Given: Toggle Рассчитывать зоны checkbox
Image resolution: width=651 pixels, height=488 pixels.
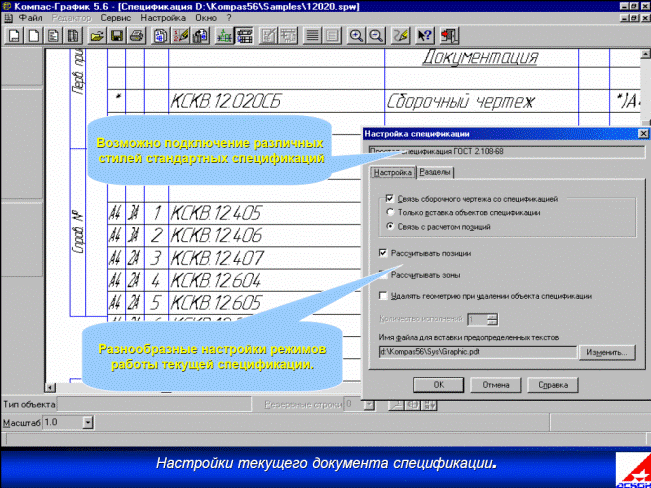Looking at the screenshot, I should [383, 275].
